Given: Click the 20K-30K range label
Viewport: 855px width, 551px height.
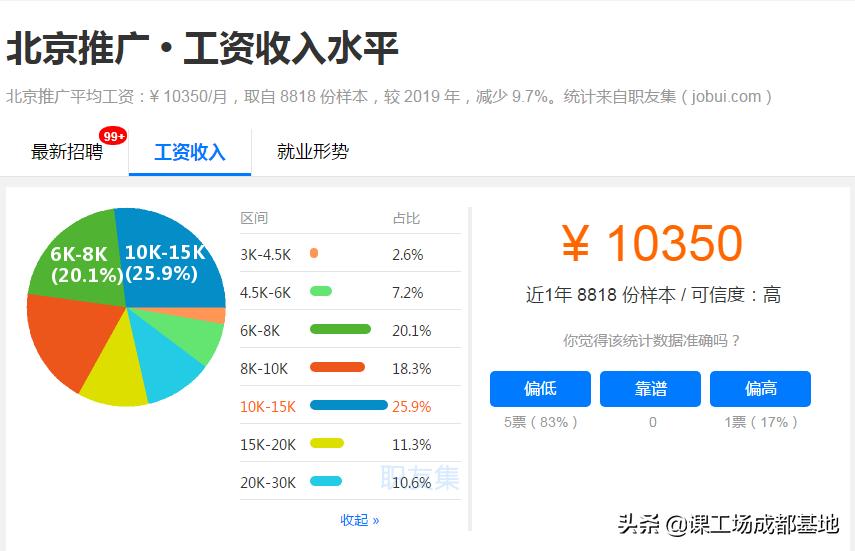Looking at the screenshot, I should click(268, 483).
